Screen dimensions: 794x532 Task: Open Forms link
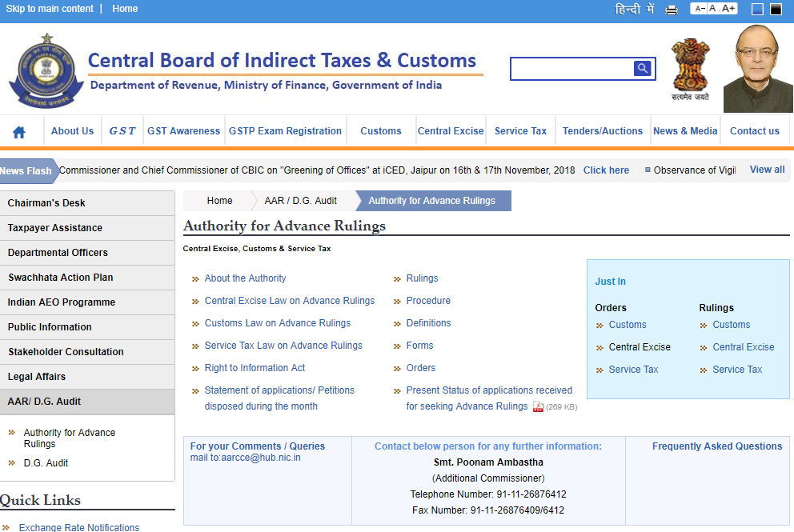pyautogui.click(x=419, y=346)
